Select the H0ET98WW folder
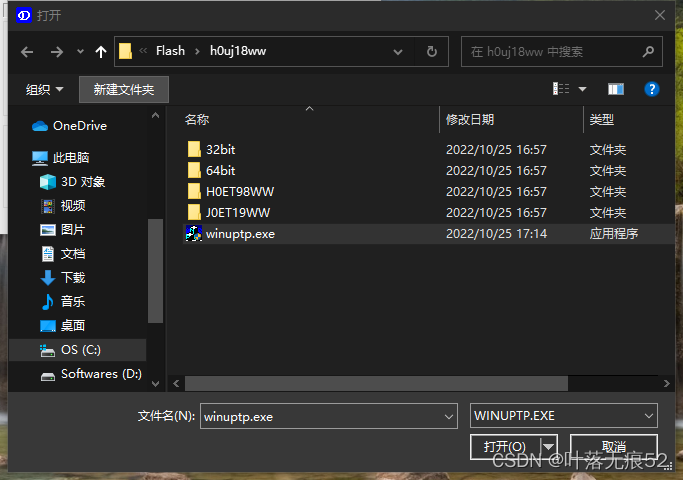The width and height of the screenshot is (683, 480). pyautogui.click(x=240, y=192)
